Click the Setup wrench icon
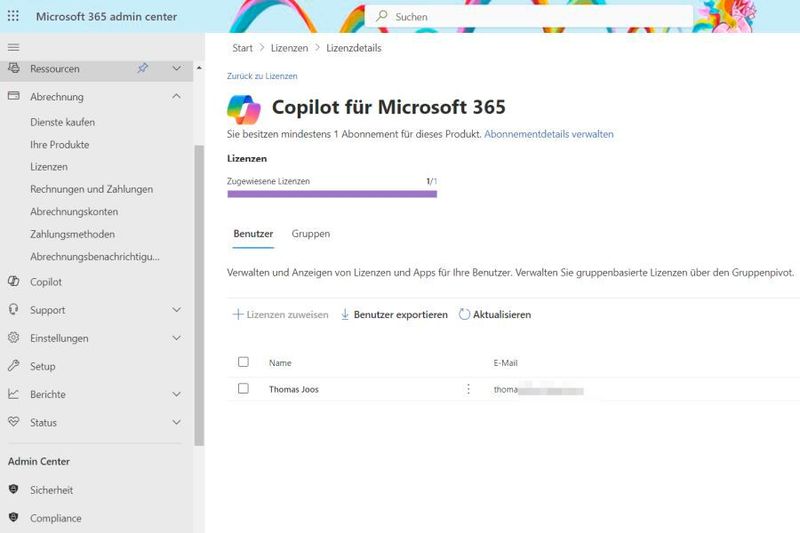The width and height of the screenshot is (800, 533). [14, 366]
